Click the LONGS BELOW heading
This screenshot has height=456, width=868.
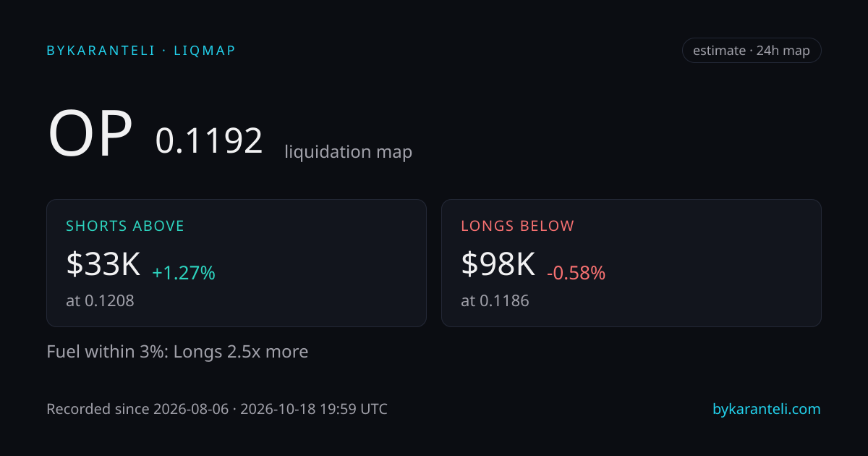[x=518, y=226]
